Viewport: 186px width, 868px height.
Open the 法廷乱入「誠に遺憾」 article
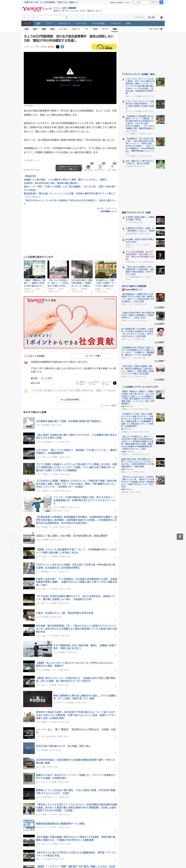pyautogui.click(x=72, y=536)
